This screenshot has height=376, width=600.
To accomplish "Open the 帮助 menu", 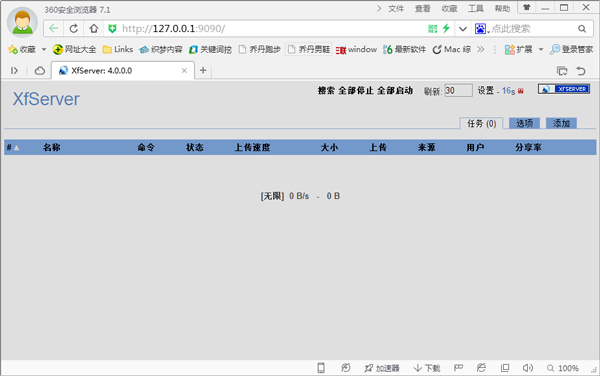I will click(502, 8).
